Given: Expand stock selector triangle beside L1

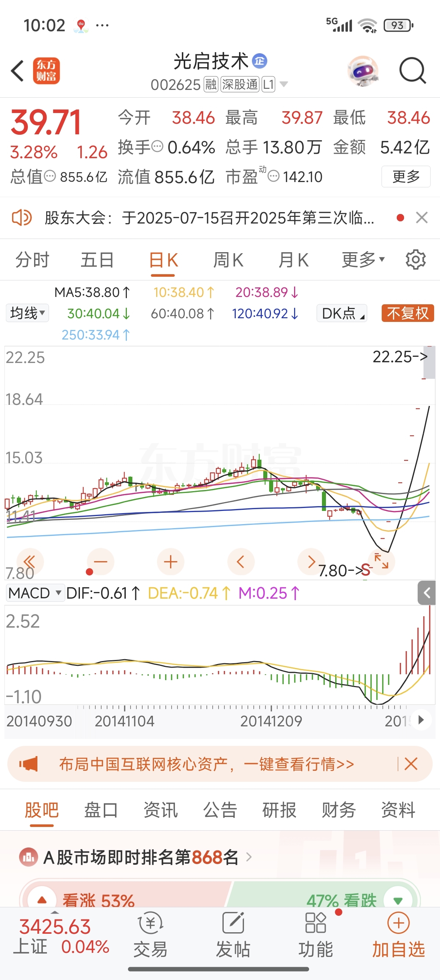Looking at the screenshot, I should coord(284,84).
